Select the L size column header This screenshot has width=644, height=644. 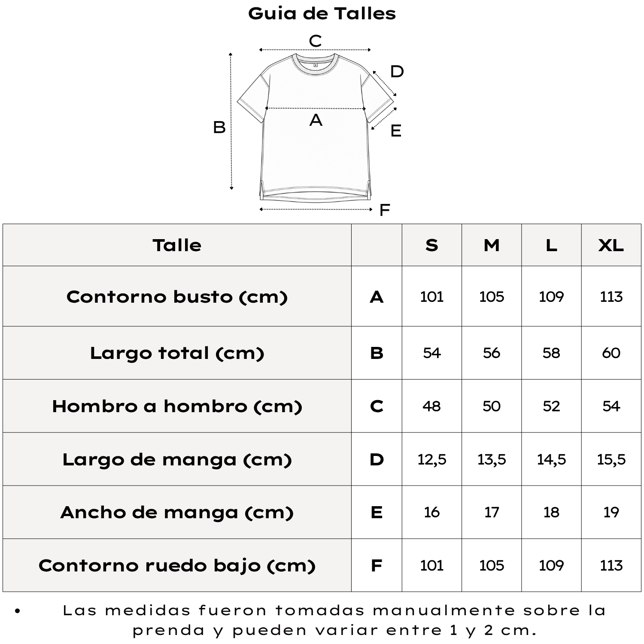tap(551, 245)
